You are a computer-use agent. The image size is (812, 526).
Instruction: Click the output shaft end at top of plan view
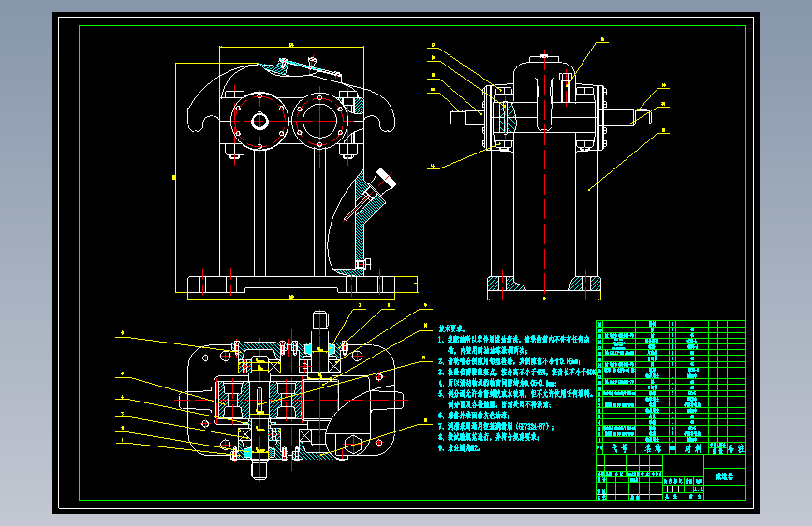tap(320, 320)
